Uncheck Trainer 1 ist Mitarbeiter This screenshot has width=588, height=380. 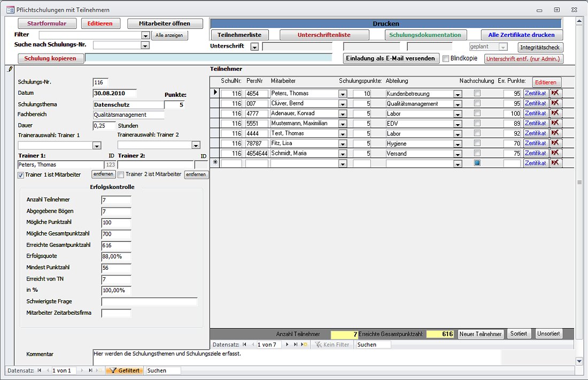21,174
